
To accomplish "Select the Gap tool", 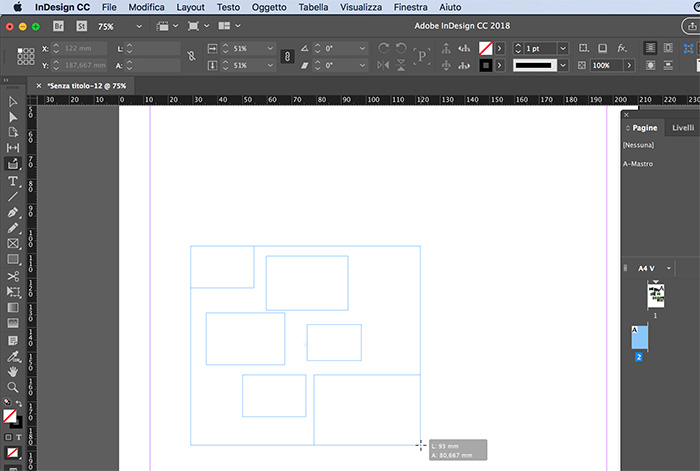I will click(x=13, y=148).
